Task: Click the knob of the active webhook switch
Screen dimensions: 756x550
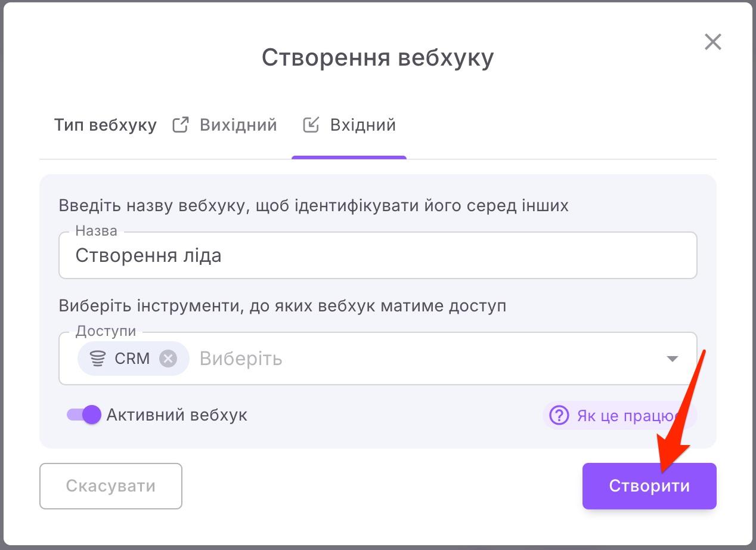Action: point(91,414)
